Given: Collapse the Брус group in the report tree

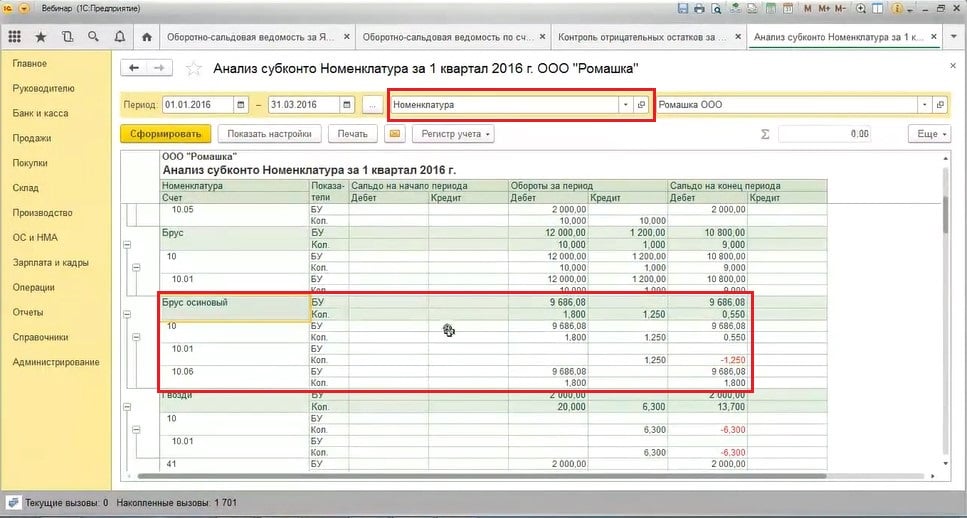Looking at the screenshot, I should [x=127, y=244].
